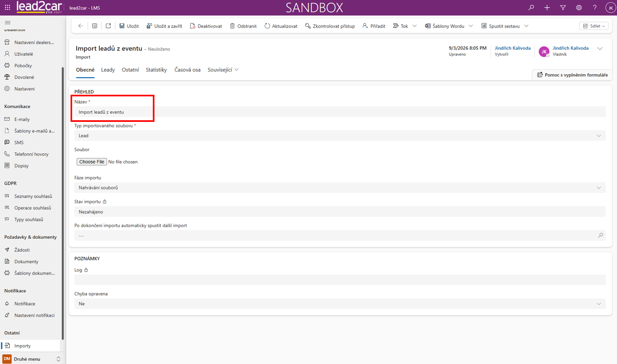Image resolution: width=617 pixels, height=364 pixels.
Task: Click the Přiřadit assign command
Action: coord(374,26)
